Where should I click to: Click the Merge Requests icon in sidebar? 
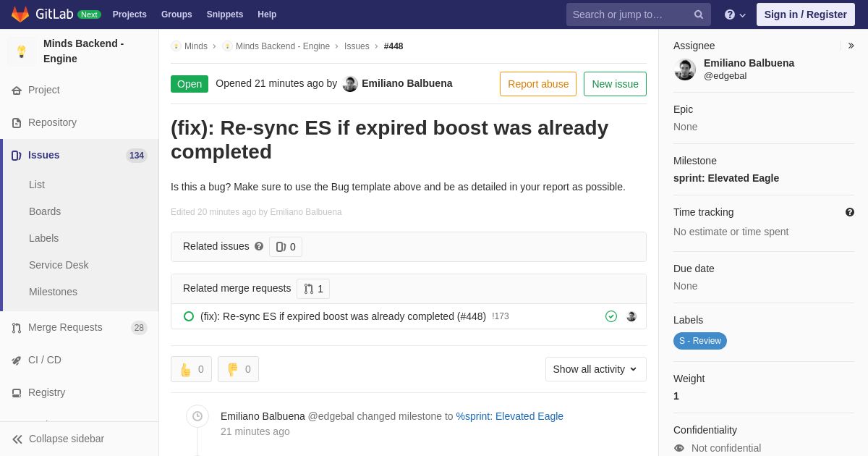(x=17, y=328)
